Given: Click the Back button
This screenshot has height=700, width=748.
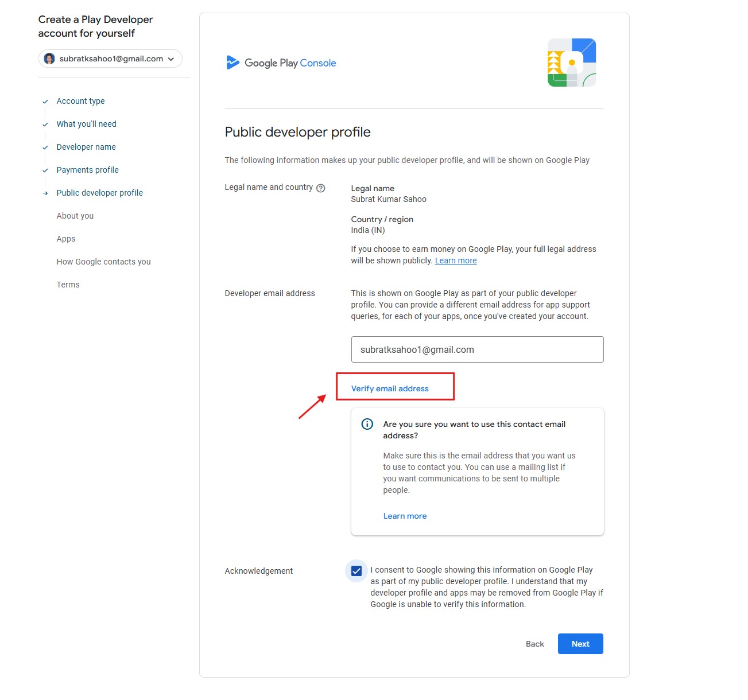Looking at the screenshot, I should (534, 644).
